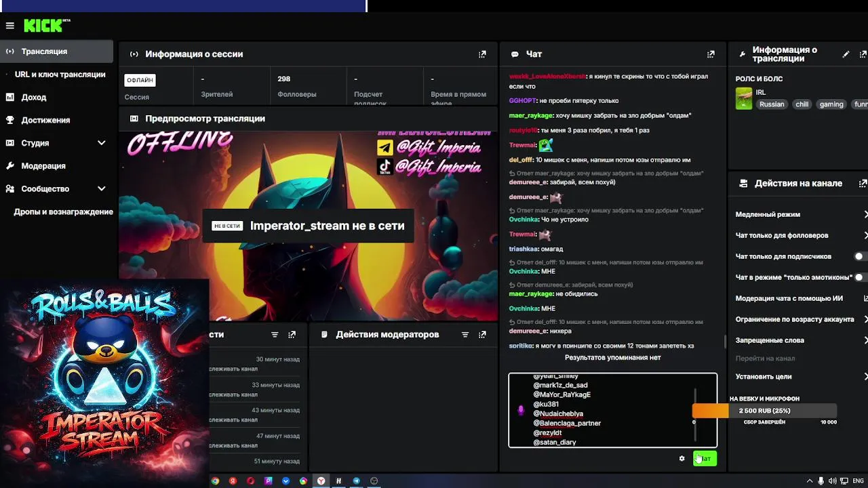
Task: Open chat settings gear icon
Action: (682, 459)
